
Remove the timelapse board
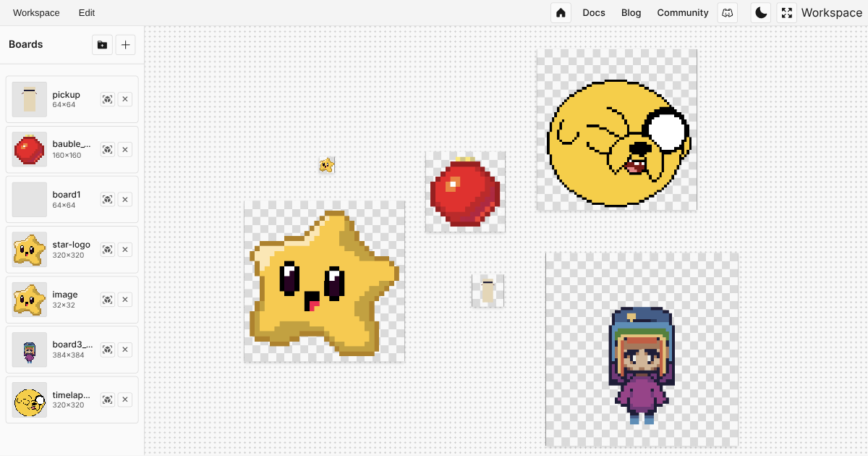coord(125,399)
